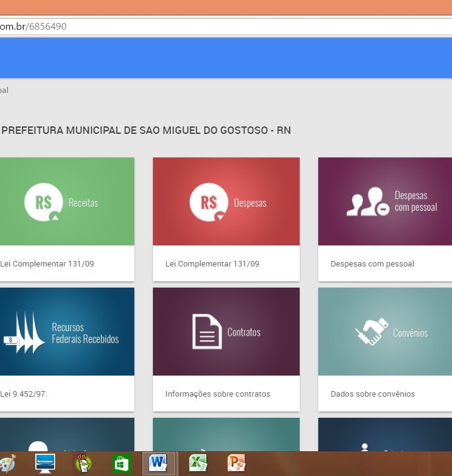This screenshot has width=452, height=476.
Task: Click the Receitas R$ circle icon
Action: 43,203
